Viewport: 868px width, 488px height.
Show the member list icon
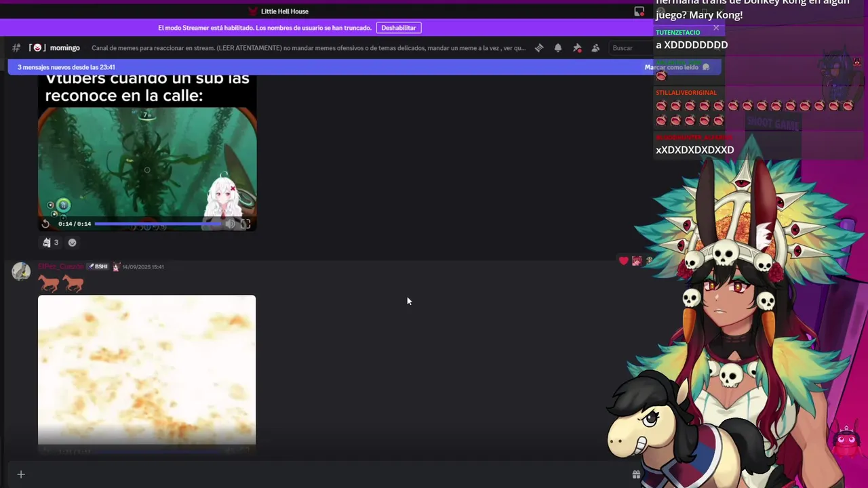[595, 48]
